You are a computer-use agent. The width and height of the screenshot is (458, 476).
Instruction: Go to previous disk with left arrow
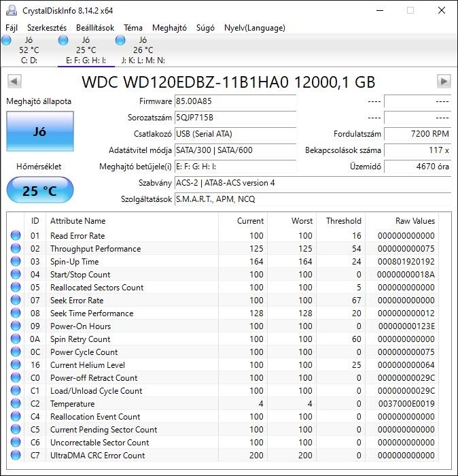14,81
